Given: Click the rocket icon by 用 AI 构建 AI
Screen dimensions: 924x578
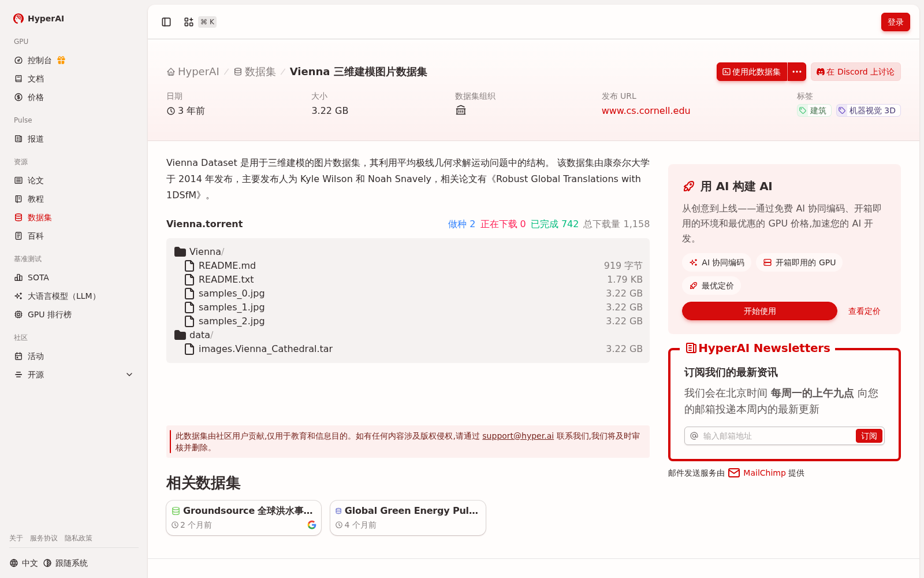Looking at the screenshot, I should (689, 186).
